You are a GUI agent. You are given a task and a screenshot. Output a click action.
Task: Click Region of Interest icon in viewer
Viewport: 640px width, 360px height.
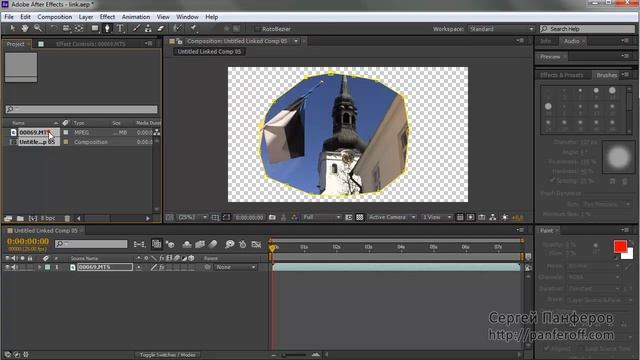pos(349,218)
